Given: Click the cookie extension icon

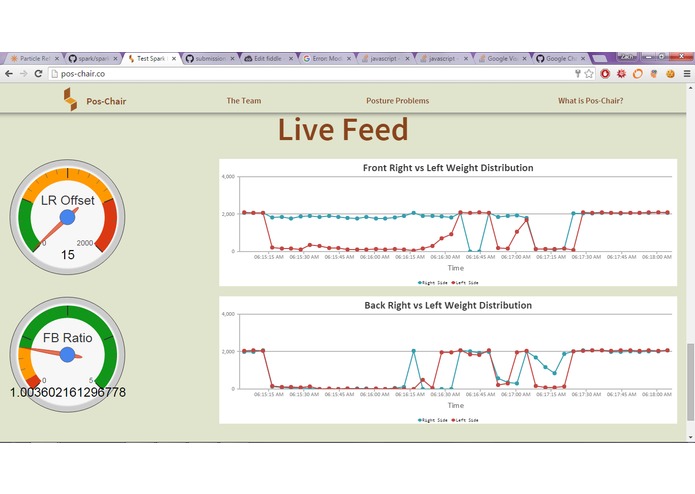Looking at the screenshot, I should point(670,74).
